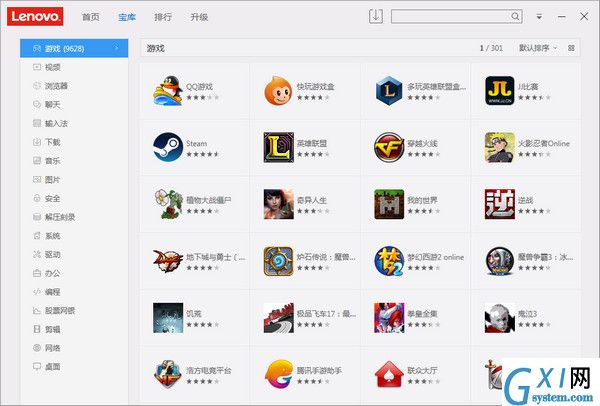Open the 网络 category
Viewport: 600px width, 406px height.
point(74,348)
